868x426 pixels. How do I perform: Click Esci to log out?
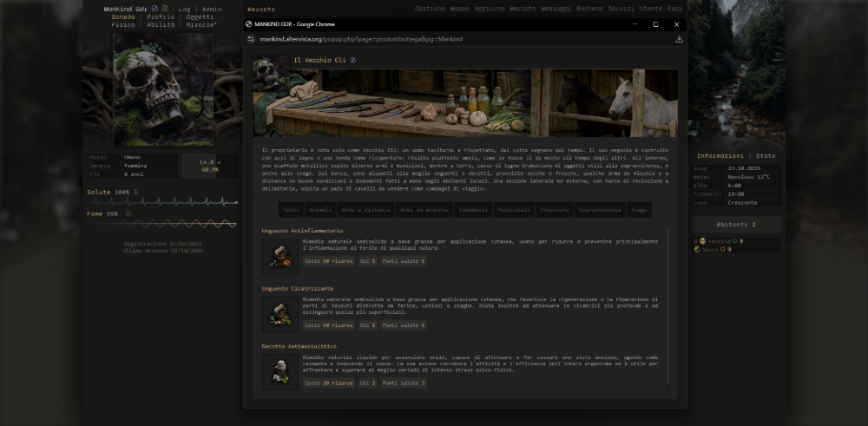tap(674, 9)
